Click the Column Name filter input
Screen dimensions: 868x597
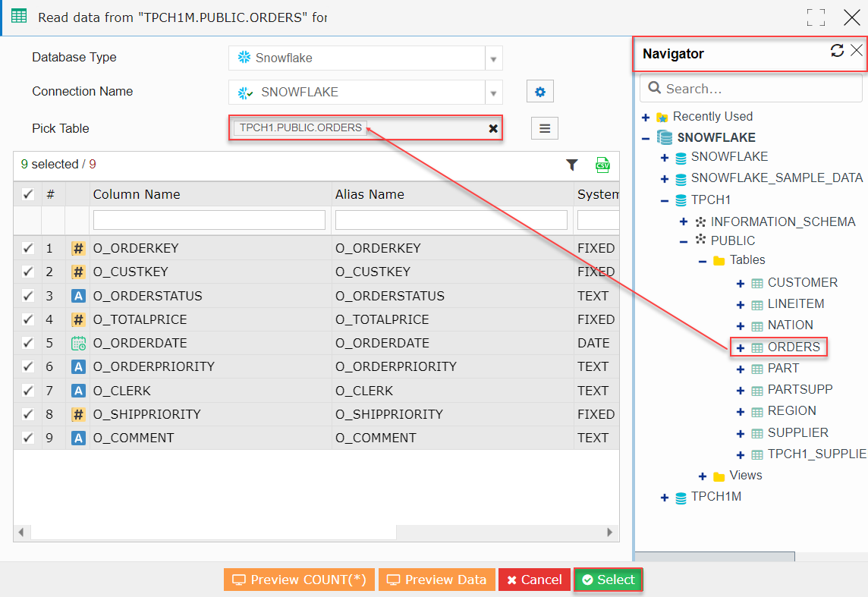[x=209, y=220]
